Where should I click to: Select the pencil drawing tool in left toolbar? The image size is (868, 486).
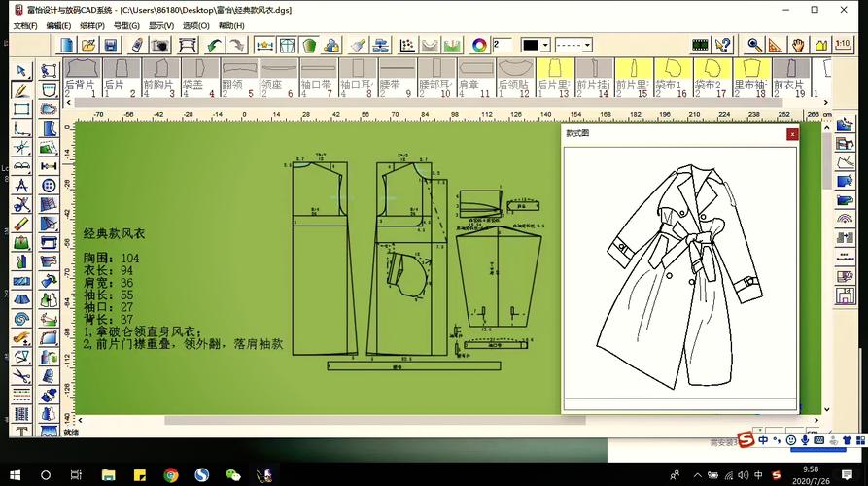[x=20, y=89]
